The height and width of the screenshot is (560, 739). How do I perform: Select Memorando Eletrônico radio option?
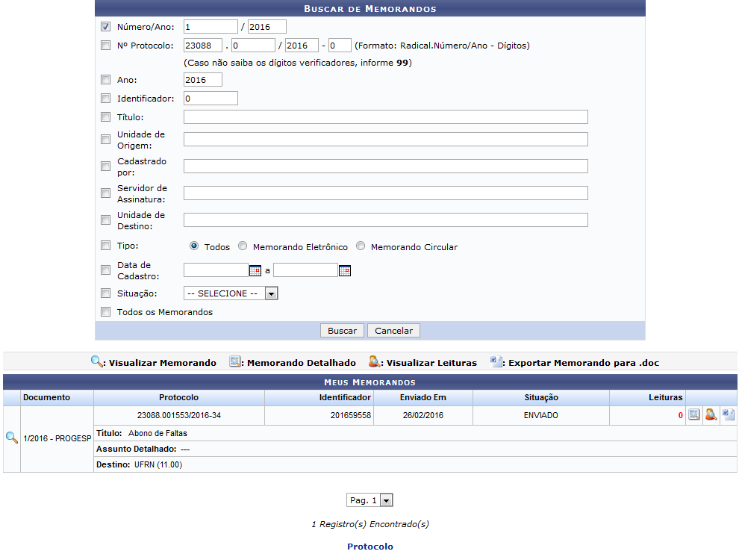(x=243, y=246)
